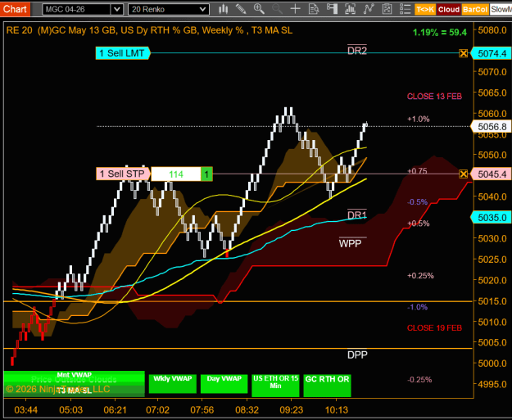This screenshot has width=512, height=420.
Task: Click the CLOSE 13 FEB label
Action: pyautogui.click(x=434, y=97)
